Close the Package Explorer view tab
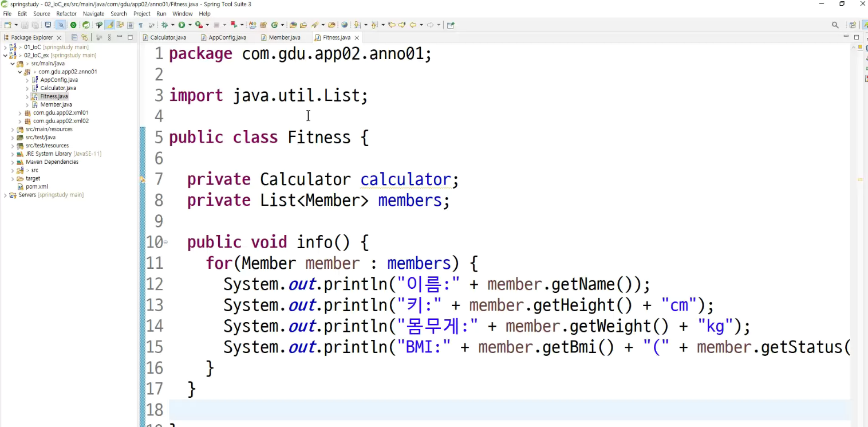The image size is (868, 427). [59, 38]
